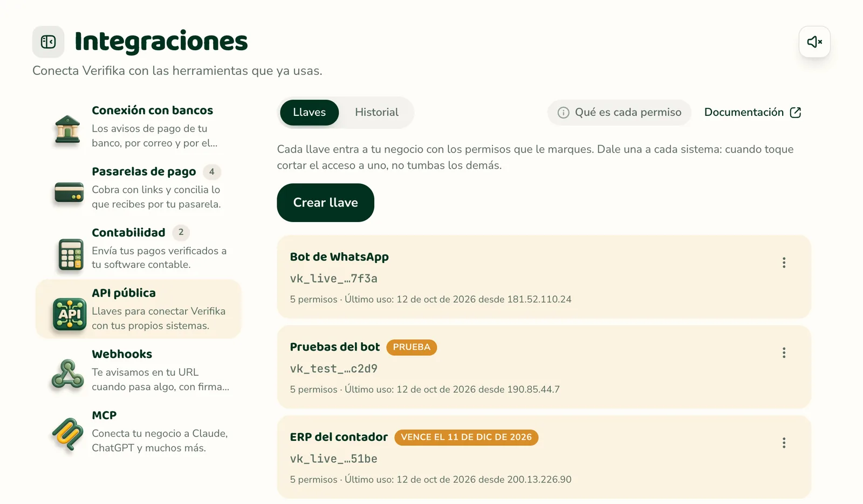
Task: Open Conexión con bancos section
Action: 139,127
